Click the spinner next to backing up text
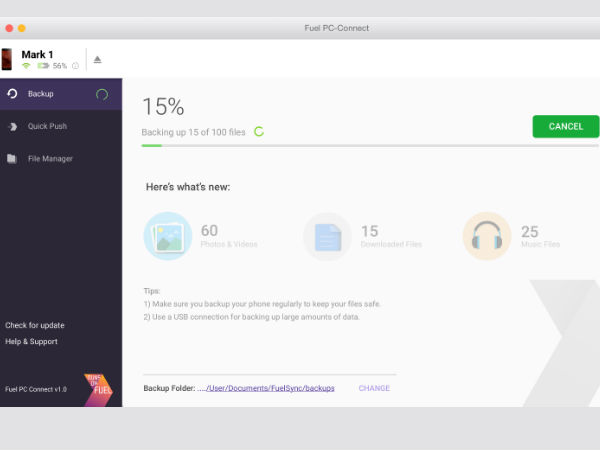This screenshot has height=450, width=600. 259,132
